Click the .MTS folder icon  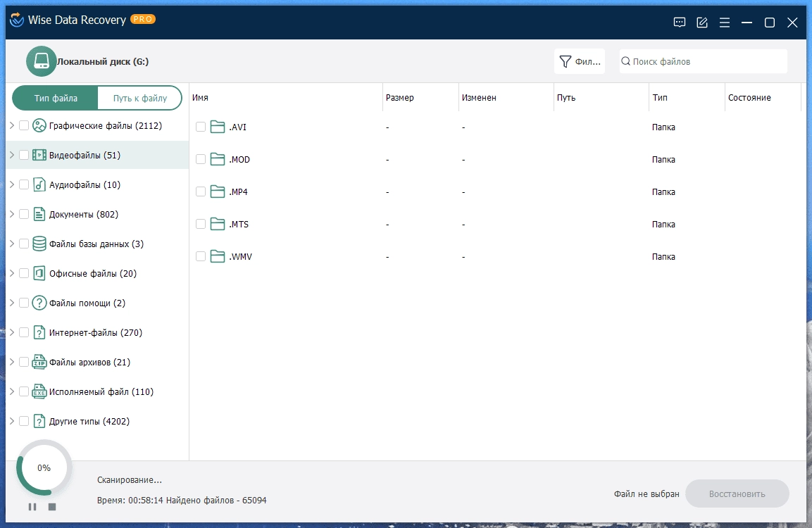click(x=218, y=224)
